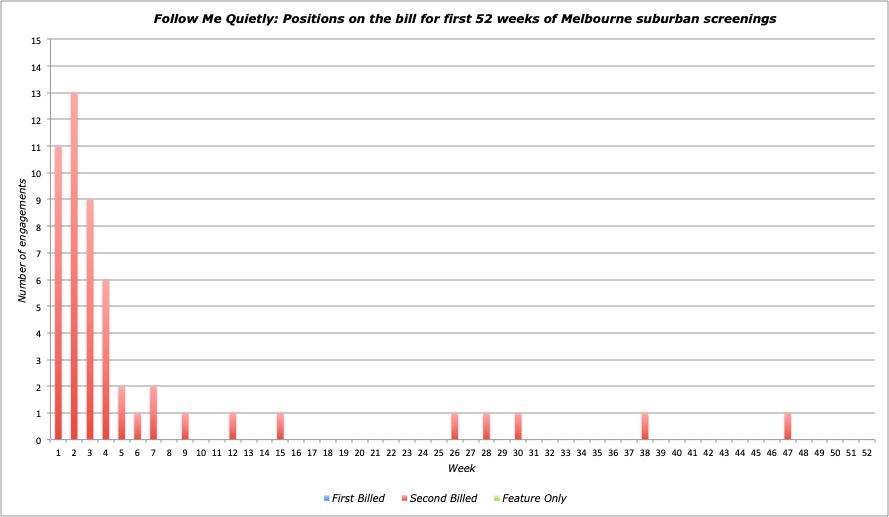Select the week 26 bar

coord(454,427)
